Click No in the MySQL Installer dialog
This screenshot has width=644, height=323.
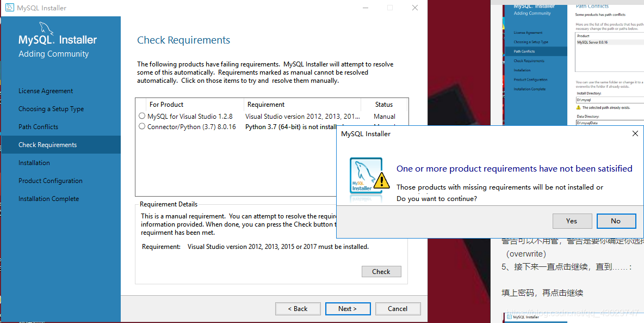(x=616, y=221)
